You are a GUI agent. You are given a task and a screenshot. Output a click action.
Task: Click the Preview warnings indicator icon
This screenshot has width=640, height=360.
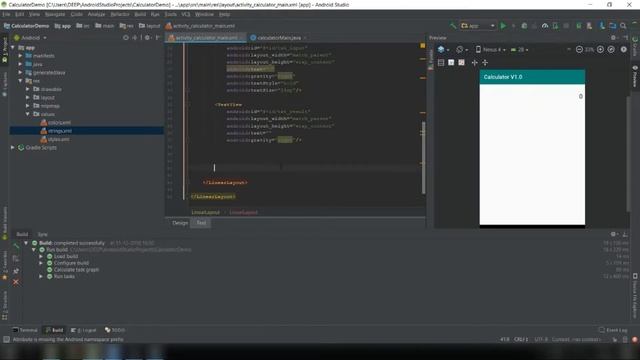[624, 49]
